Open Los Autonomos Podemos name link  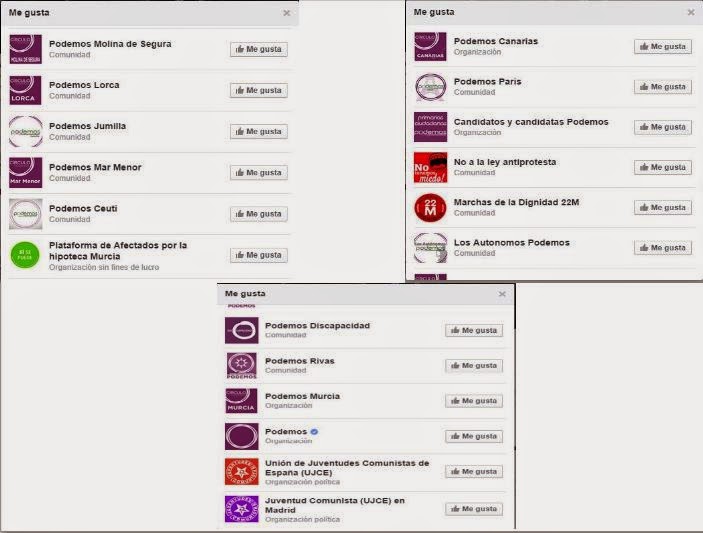pyautogui.click(x=512, y=243)
